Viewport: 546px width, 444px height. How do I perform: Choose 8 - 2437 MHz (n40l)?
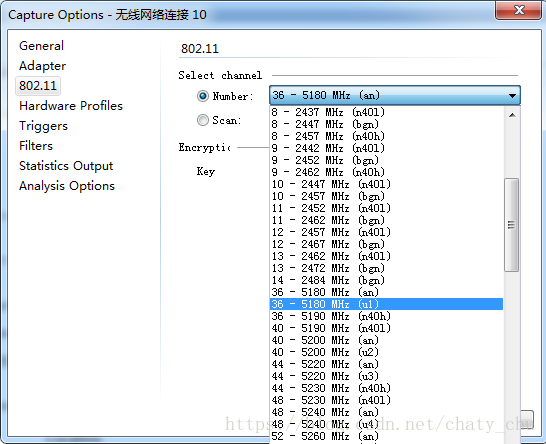click(x=387, y=112)
